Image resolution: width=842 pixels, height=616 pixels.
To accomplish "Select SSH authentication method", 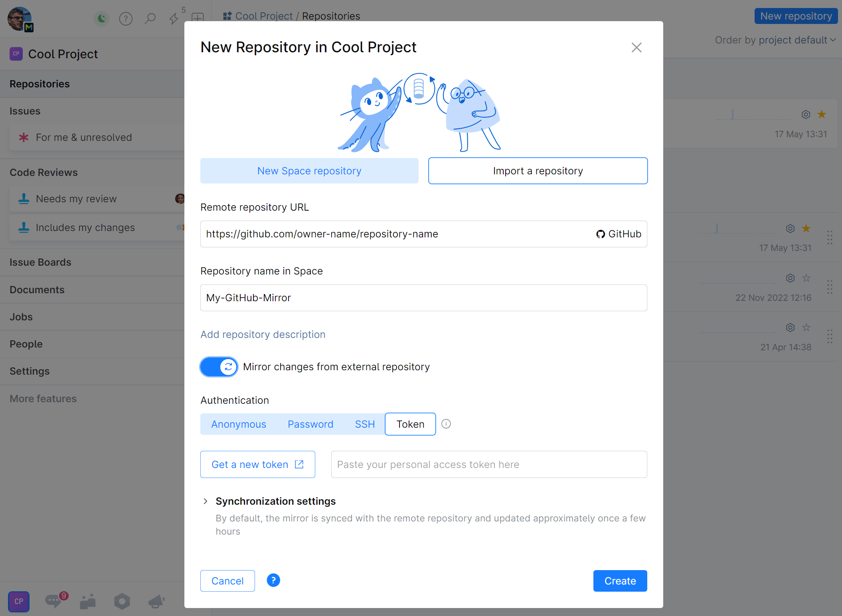I will click(x=364, y=424).
